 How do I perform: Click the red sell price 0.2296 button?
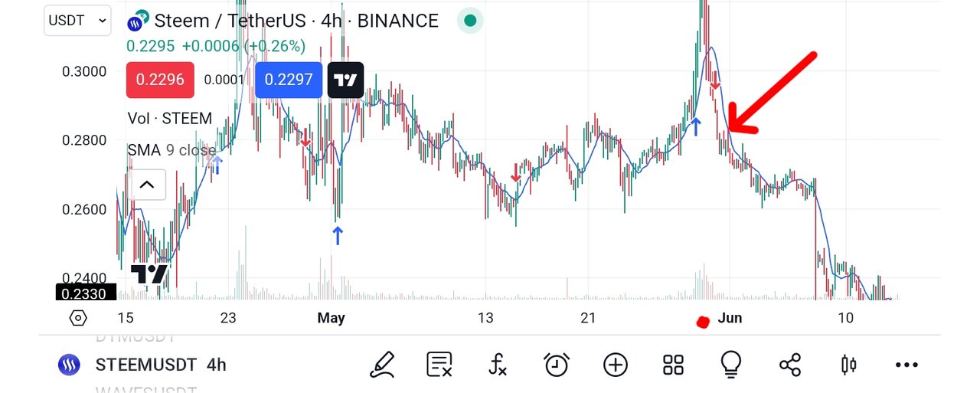pyautogui.click(x=160, y=80)
